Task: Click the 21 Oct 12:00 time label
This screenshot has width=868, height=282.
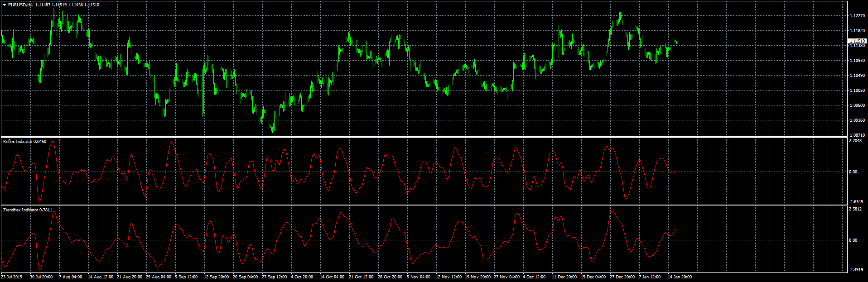Action: [x=361, y=277]
